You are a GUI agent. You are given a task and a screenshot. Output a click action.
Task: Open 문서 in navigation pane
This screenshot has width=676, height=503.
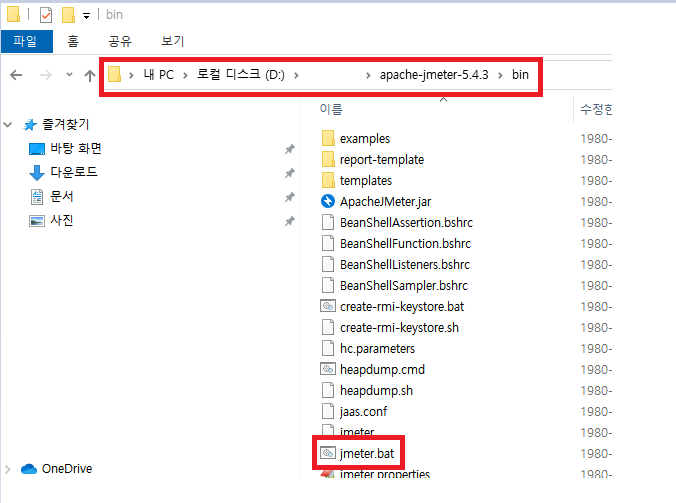point(62,197)
